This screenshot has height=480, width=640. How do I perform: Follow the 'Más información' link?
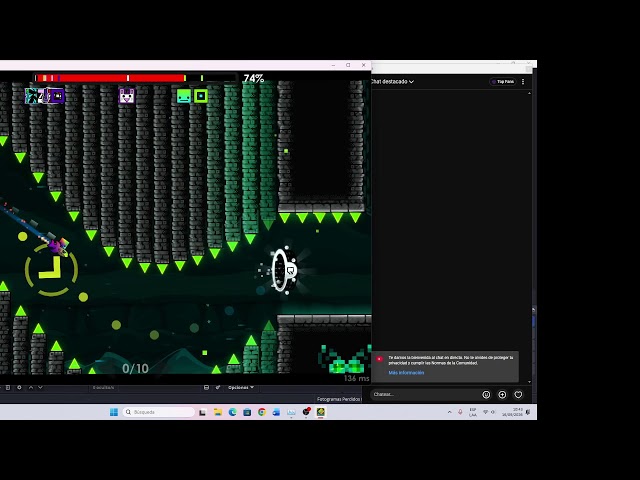tap(406, 373)
